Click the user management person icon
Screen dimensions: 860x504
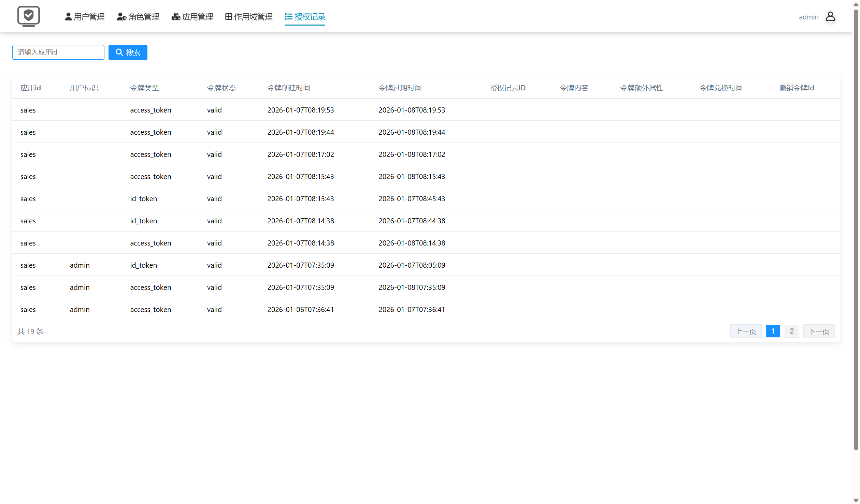(x=68, y=17)
